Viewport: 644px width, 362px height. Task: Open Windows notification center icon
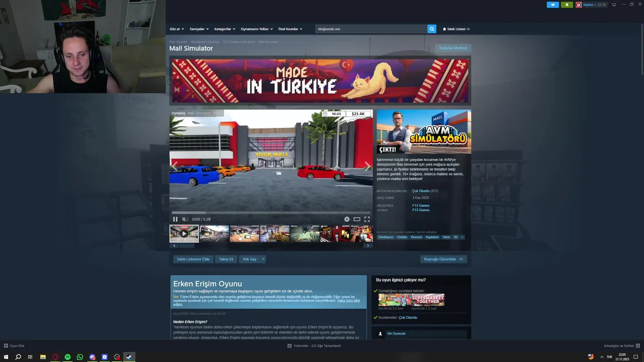pos(636,357)
